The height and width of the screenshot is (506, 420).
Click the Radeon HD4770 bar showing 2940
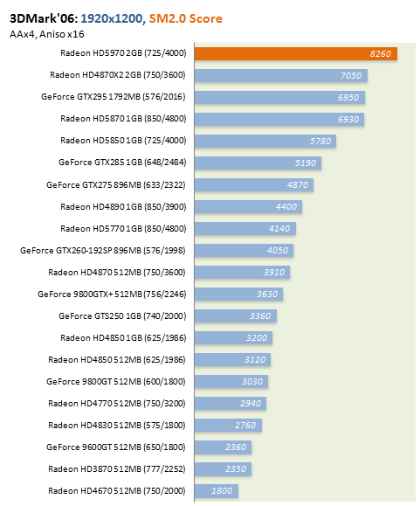click(231, 404)
